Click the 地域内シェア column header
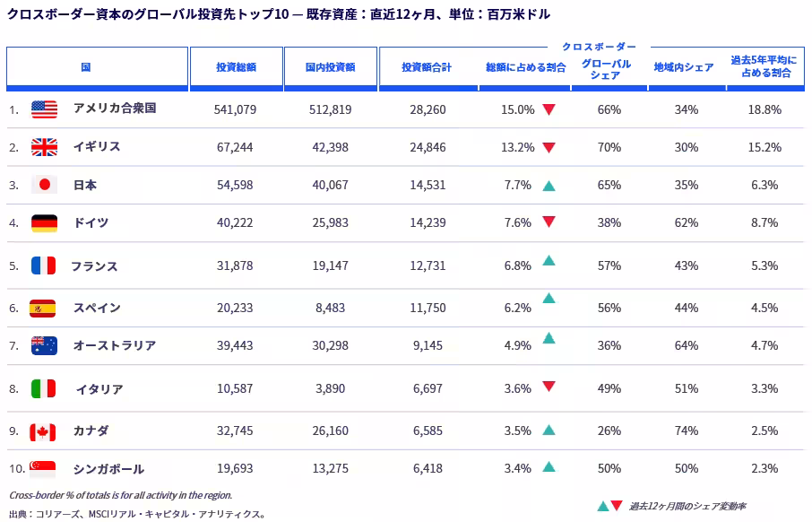 coord(684,67)
